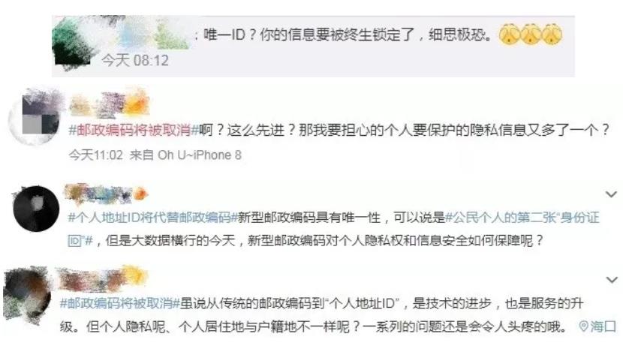The height and width of the screenshot is (364, 623).
Task: Click the Oh U~iPhone 8 source link
Action: pos(200,155)
